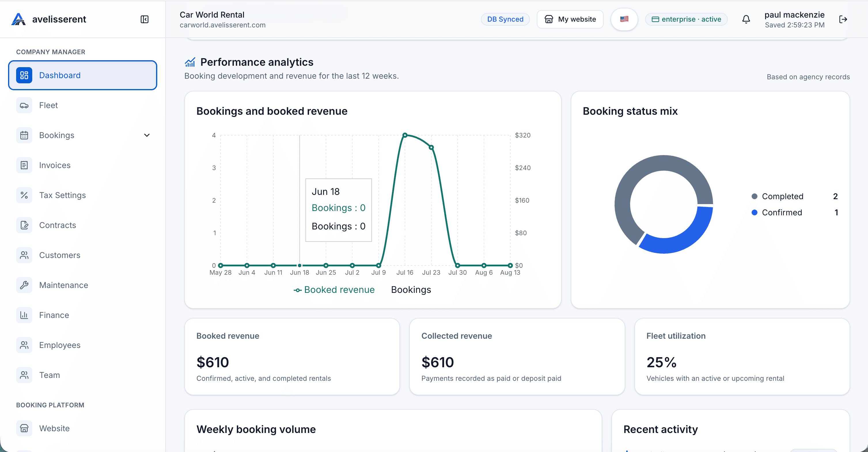The width and height of the screenshot is (868, 452).
Task: Expand the Bookings submenu chevron
Action: click(x=147, y=135)
